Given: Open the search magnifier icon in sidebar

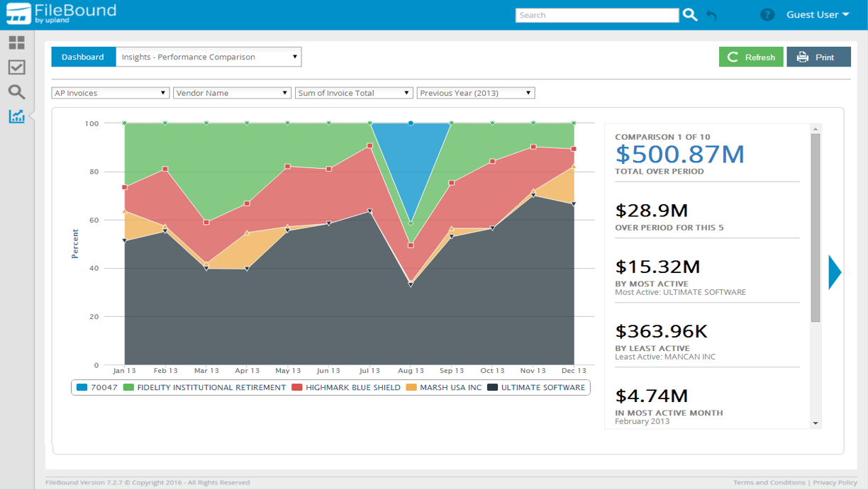Looking at the screenshot, I should click(16, 92).
